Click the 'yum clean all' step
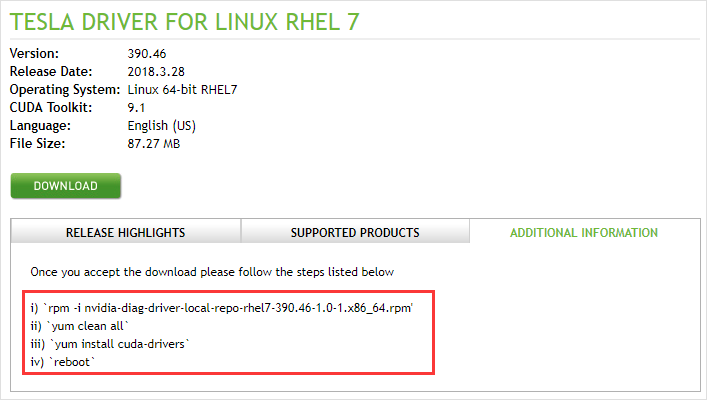The height and width of the screenshot is (400, 707). point(80,326)
